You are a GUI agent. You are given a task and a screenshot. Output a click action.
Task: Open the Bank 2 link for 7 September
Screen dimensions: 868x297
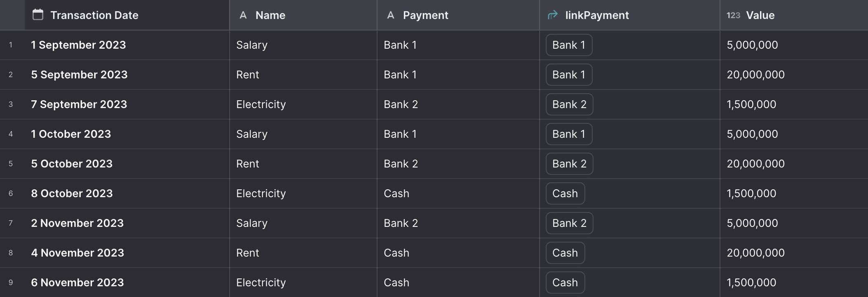[x=569, y=104]
